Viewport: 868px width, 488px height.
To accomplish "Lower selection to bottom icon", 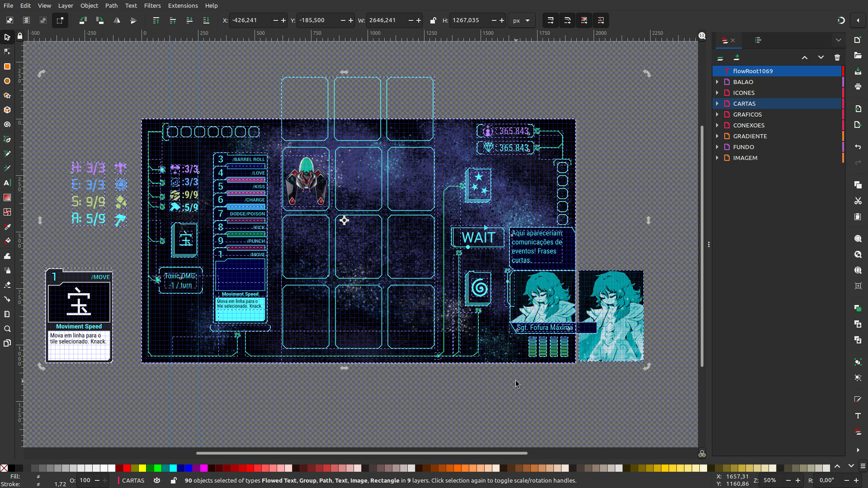I will pyautogui.click(x=206, y=20).
